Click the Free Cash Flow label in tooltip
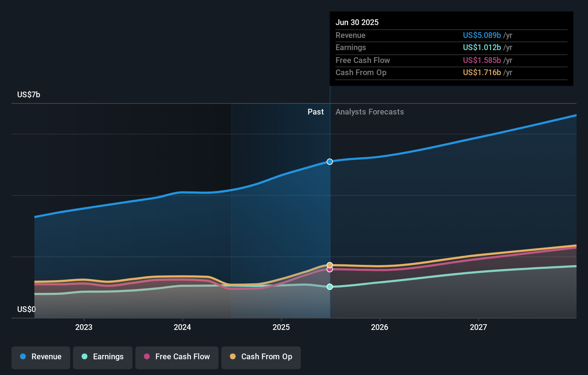This screenshot has width=588, height=375. [363, 60]
